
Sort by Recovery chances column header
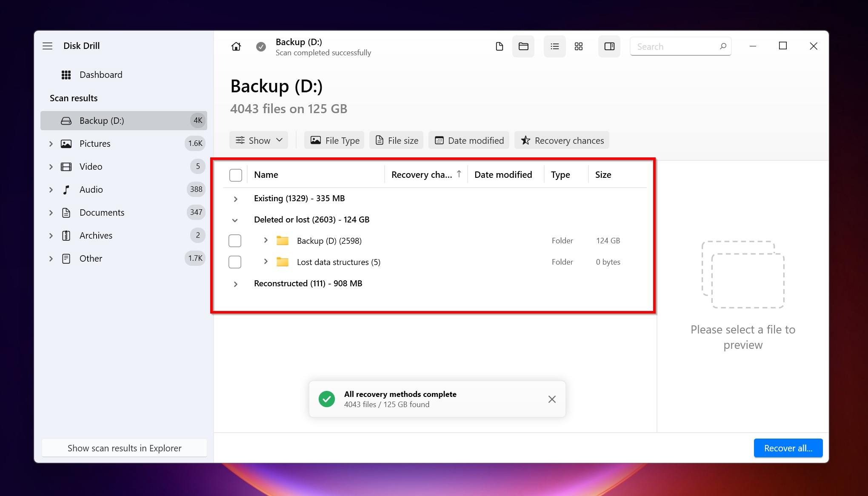click(426, 175)
